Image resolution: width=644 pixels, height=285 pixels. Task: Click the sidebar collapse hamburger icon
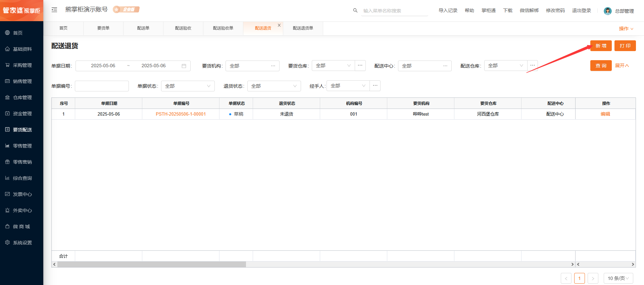[x=54, y=10]
